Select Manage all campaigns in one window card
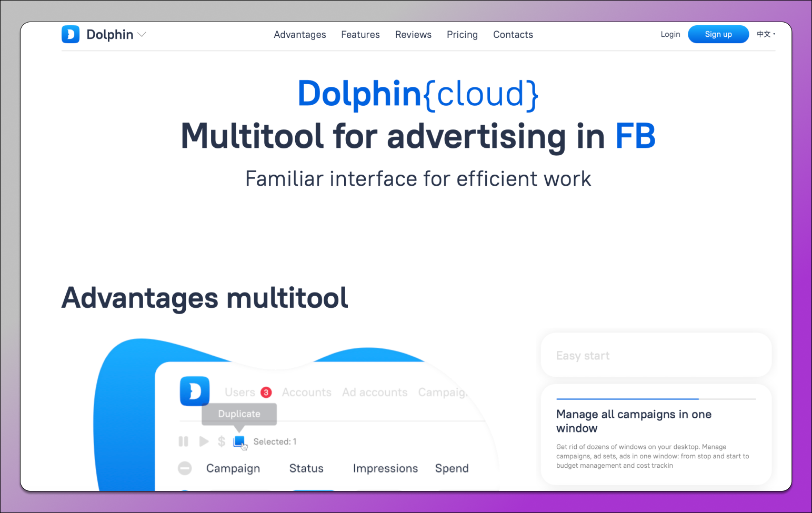812x513 pixels. point(656,435)
